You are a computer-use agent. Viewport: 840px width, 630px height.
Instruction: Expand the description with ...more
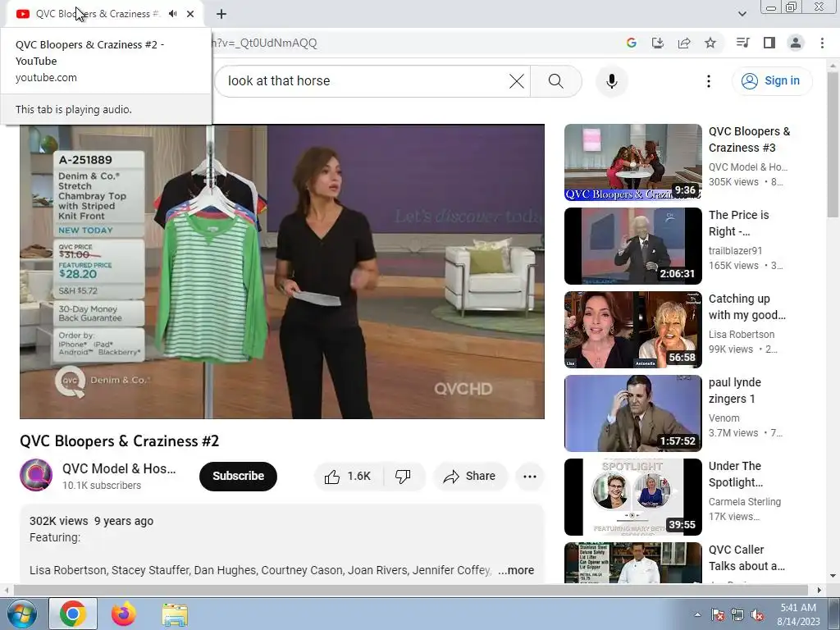coord(516,570)
